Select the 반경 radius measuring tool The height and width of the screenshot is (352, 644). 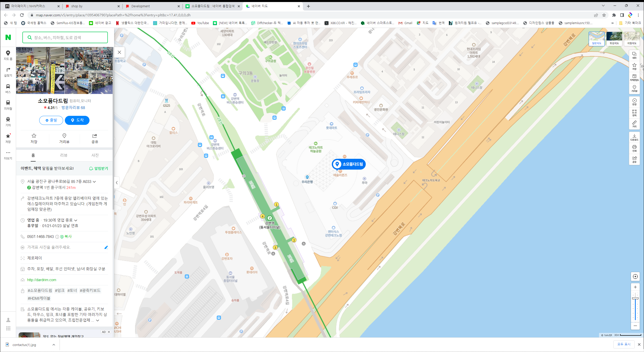pos(634,102)
